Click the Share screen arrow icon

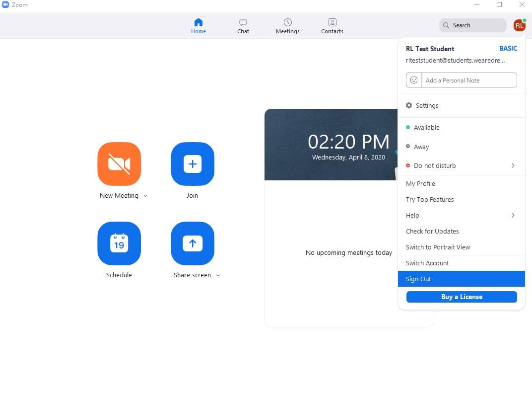coord(193,243)
